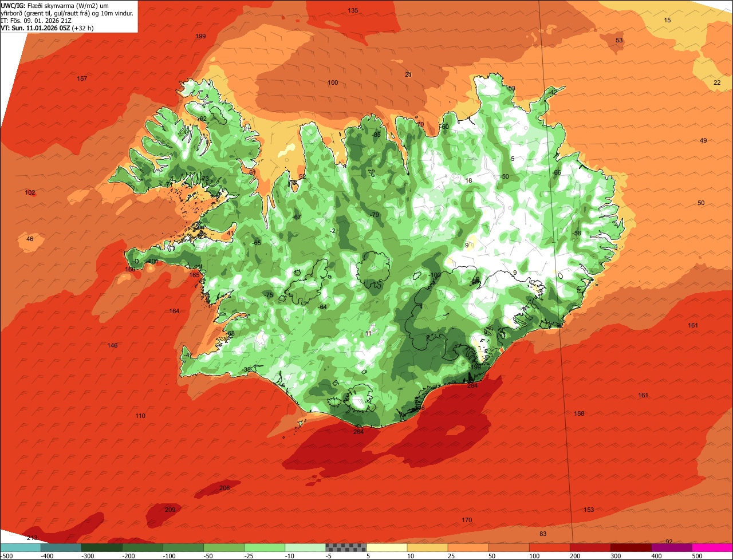Click the red swatch between 100 and 200
The width and height of the screenshot is (733, 560).
click(x=549, y=547)
